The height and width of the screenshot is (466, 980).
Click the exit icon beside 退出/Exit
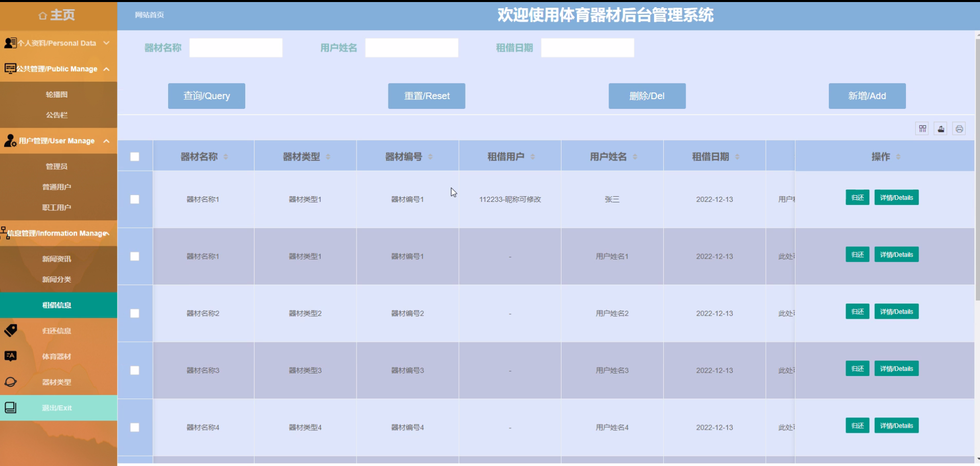[x=10, y=407]
